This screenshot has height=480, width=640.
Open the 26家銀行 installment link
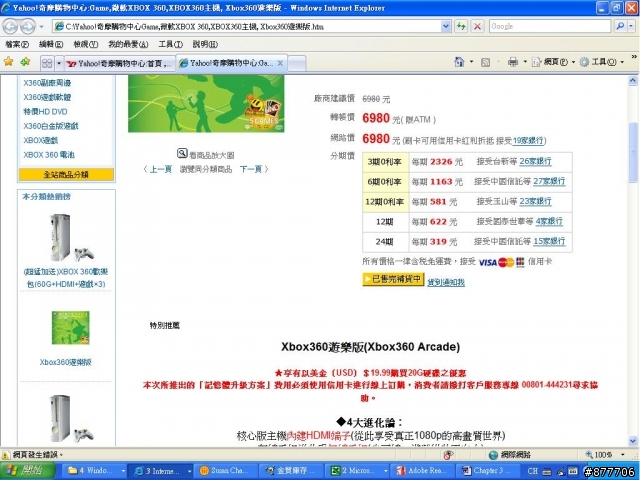pyautogui.click(x=535, y=161)
